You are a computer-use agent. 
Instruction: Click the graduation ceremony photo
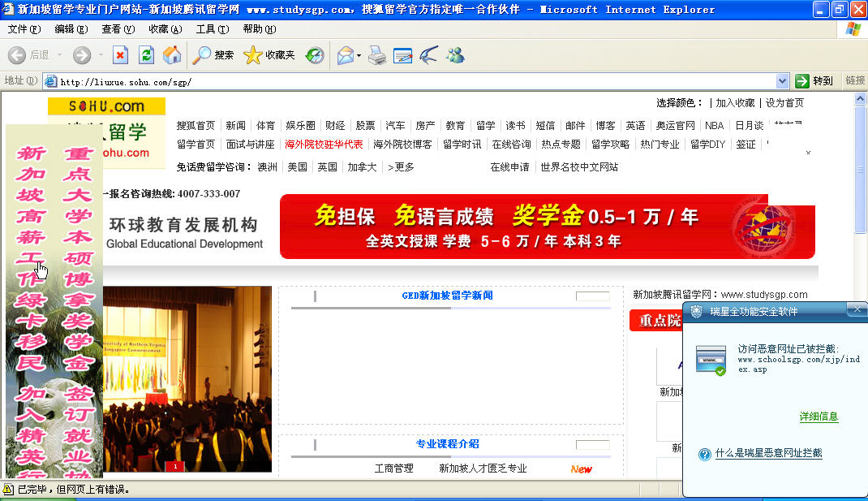click(x=187, y=378)
